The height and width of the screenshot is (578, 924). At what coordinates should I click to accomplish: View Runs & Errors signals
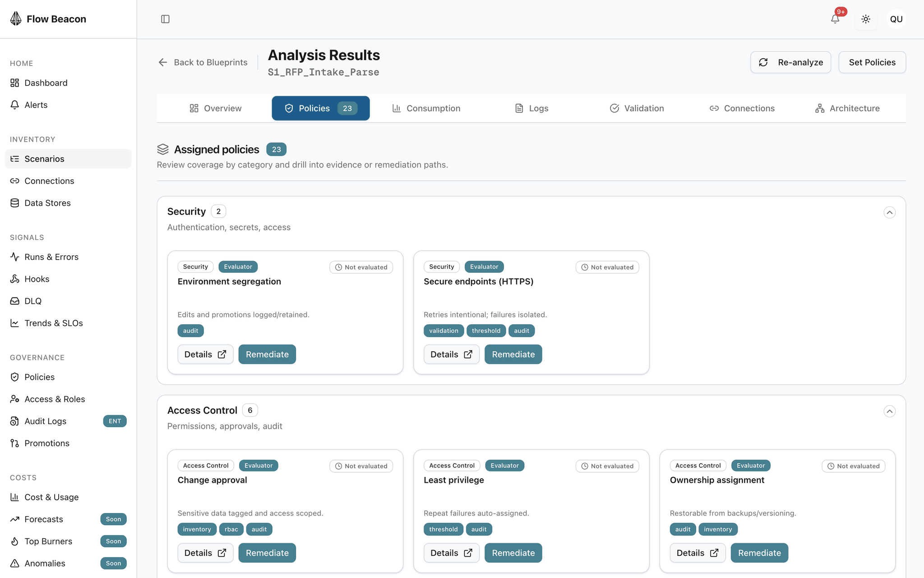tap(51, 256)
